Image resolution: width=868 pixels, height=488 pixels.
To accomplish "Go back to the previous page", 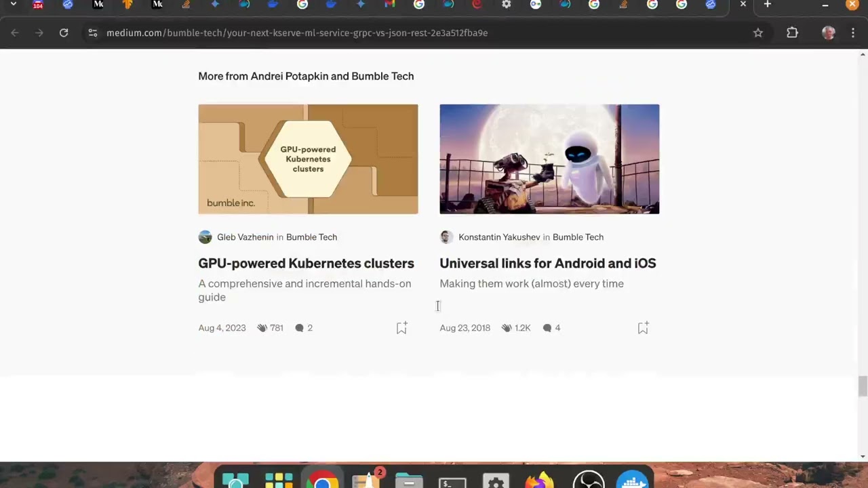I will pos(15,33).
